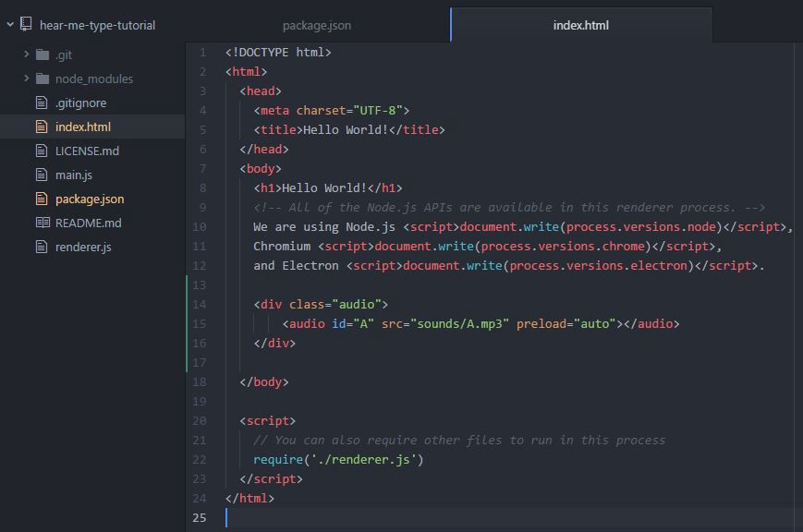Expand the .git folder chevron
This screenshot has height=532, width=803.
[26, 54]
